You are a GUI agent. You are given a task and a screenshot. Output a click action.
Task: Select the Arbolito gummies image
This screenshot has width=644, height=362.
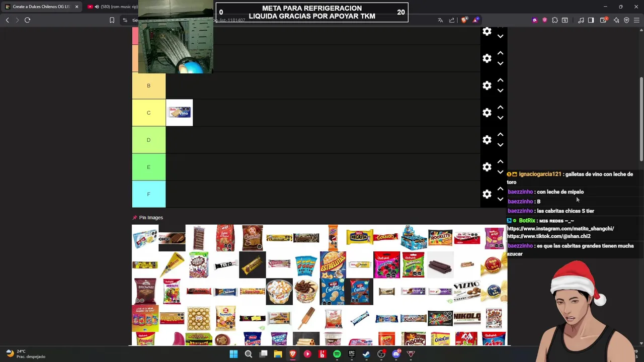[172, 291]
